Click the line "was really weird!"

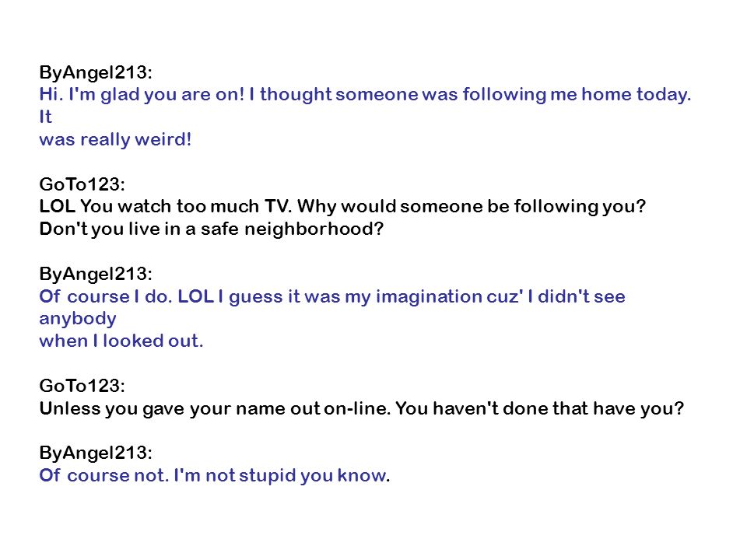click(x=115, y=139)
